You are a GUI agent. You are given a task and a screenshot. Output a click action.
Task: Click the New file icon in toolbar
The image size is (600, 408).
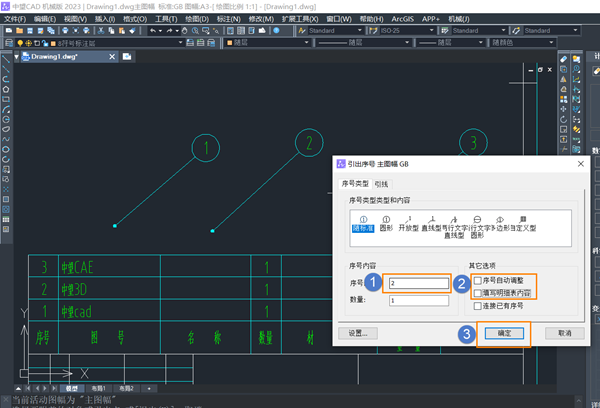[9, 30]
